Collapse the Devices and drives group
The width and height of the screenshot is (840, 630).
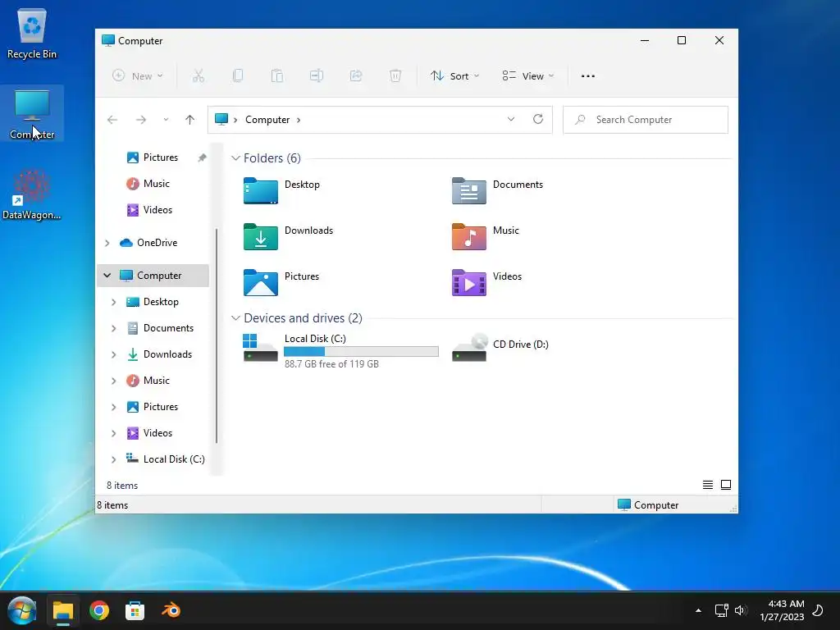coord(235,318)
